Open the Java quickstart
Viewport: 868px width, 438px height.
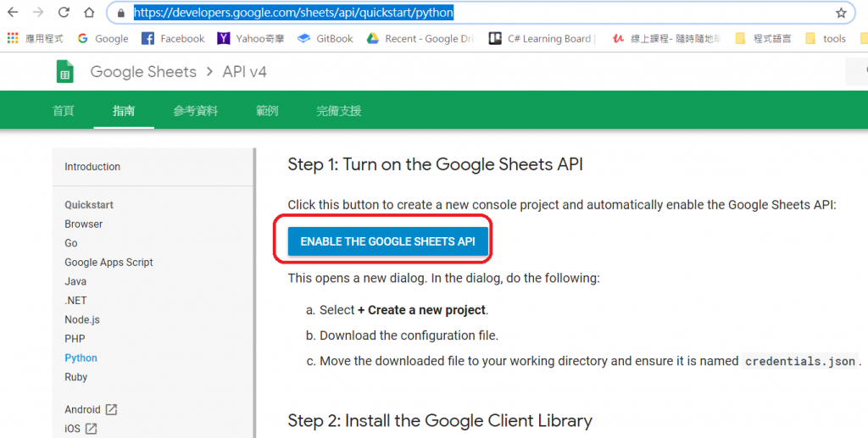tap(75, 281)
